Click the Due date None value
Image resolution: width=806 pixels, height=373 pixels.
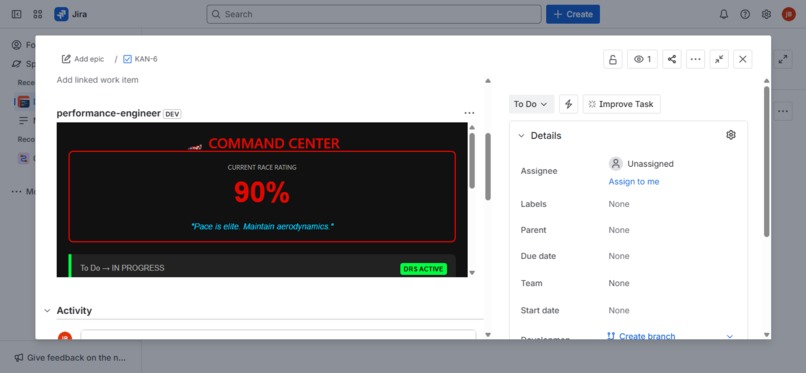click(x=619, y=256)
